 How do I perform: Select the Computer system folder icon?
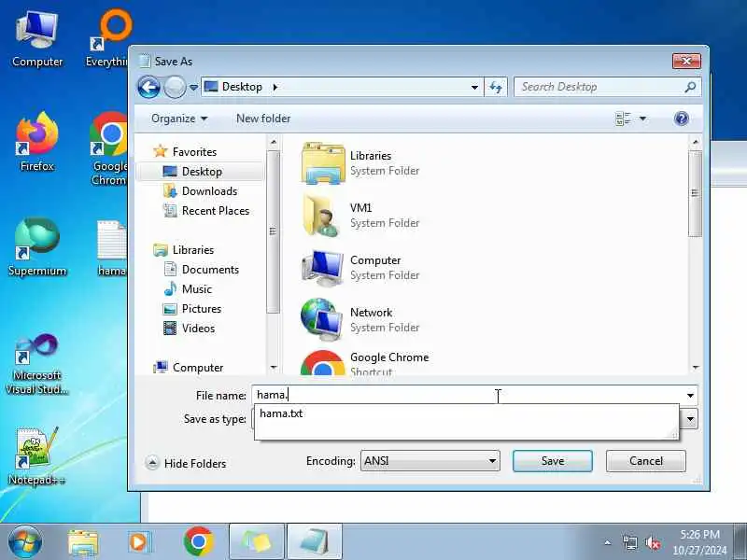coord(323,268)
